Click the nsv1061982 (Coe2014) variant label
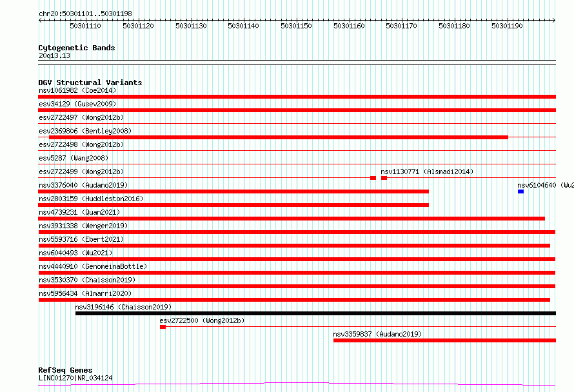 pos(77,90)
